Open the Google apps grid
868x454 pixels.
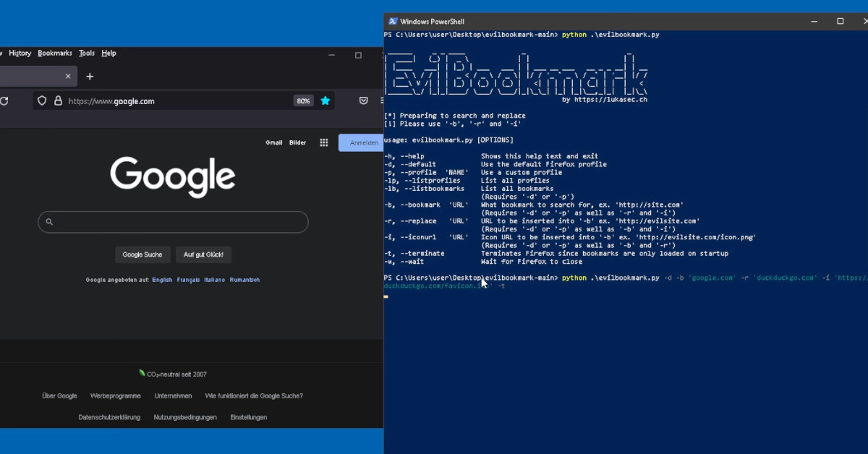click(323, 142)
